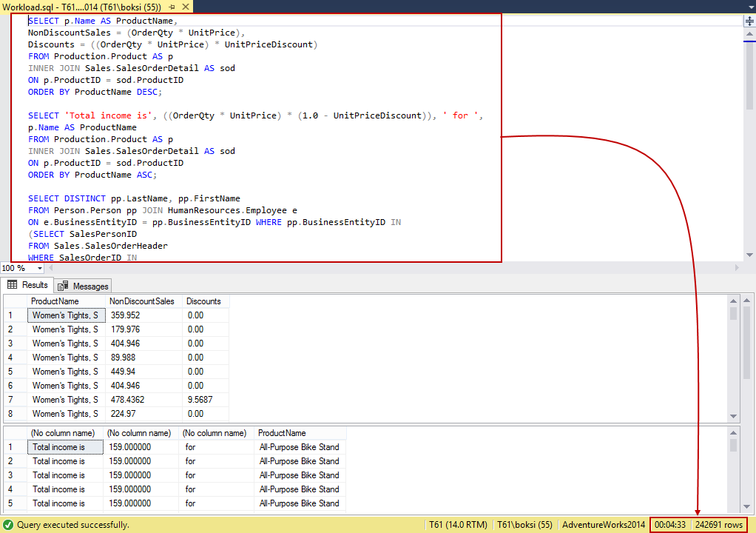Select row 8 header in first result grid

[x=15, y=413]
